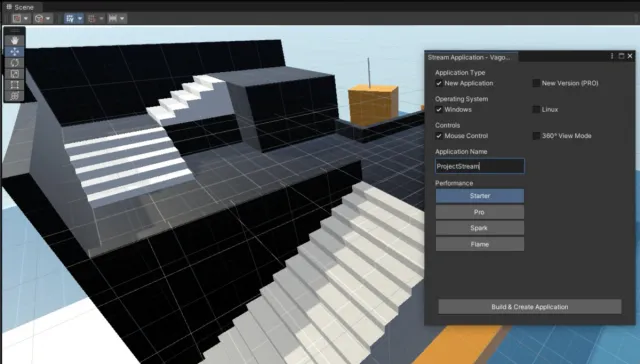
Task: Click the overlay toolbar drag handle
Action: pos(15,31)
